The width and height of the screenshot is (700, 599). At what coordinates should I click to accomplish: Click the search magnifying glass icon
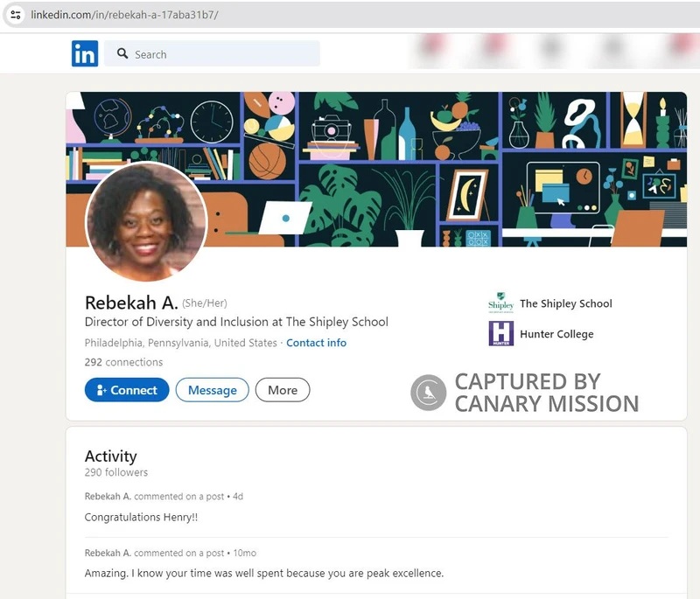(x=122, y=53)
